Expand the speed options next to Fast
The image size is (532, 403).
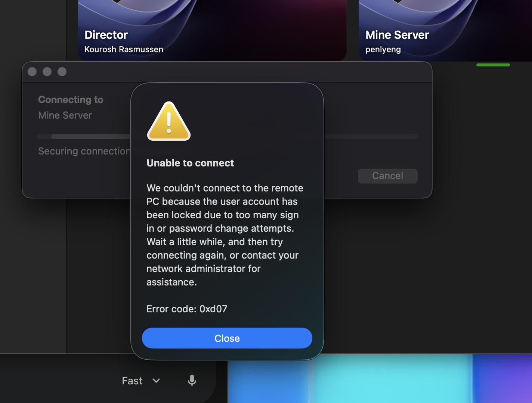[x=156, y=381]
